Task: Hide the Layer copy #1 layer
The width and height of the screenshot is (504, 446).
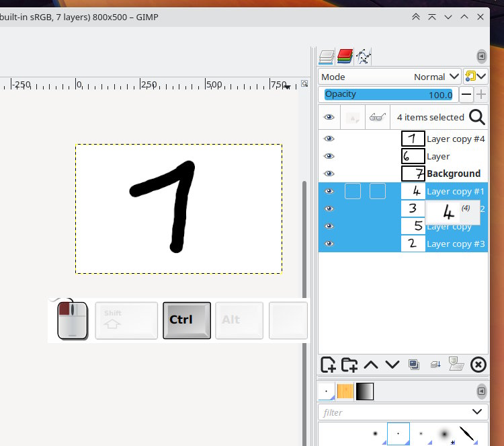Action: coord(329,191)
